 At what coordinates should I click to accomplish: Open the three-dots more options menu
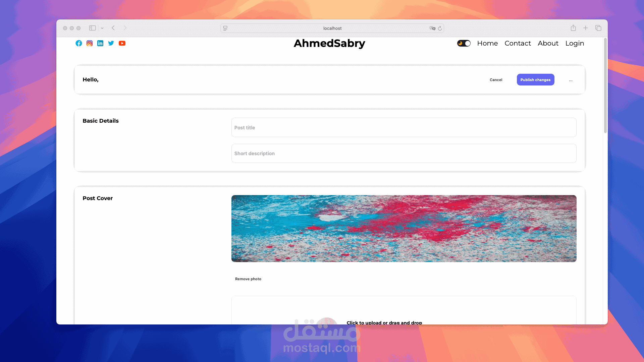pyautogui.click(x=571, y=80)
